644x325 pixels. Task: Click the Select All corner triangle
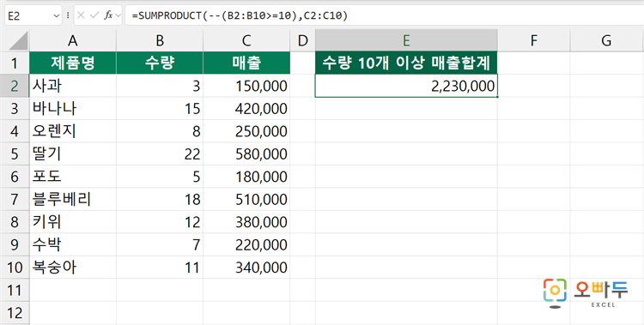click(18, 40)
